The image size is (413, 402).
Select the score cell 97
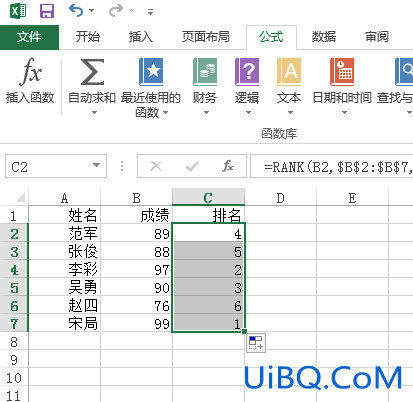(x=136, y=269)
